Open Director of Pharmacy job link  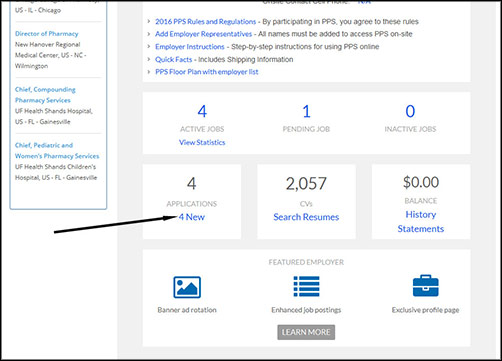(x=47, y=34)
